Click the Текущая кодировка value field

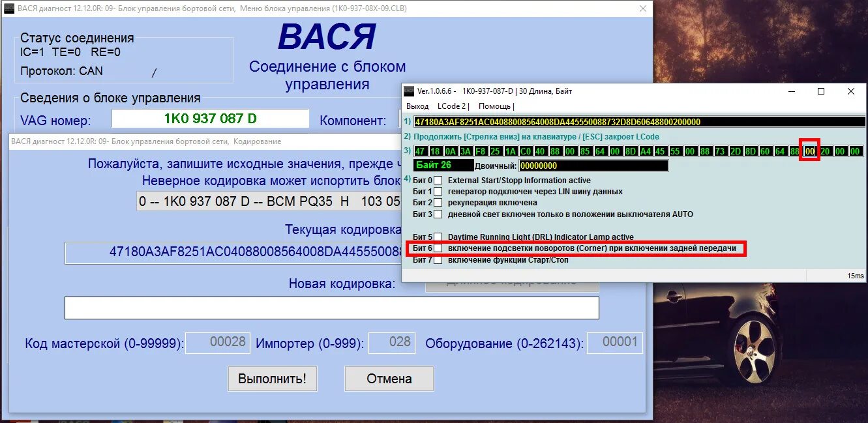pyautogui.click(x=233, y=253)
